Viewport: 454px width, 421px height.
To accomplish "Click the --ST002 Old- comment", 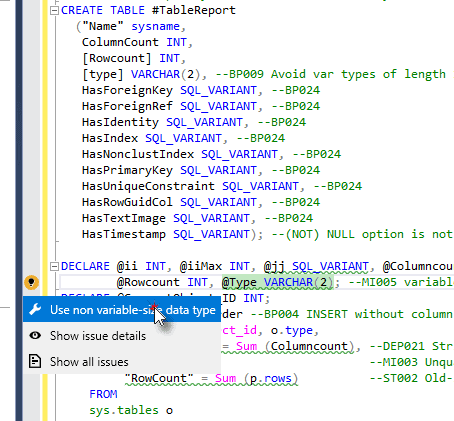I will pyautogui.click(x=412, y=378).
